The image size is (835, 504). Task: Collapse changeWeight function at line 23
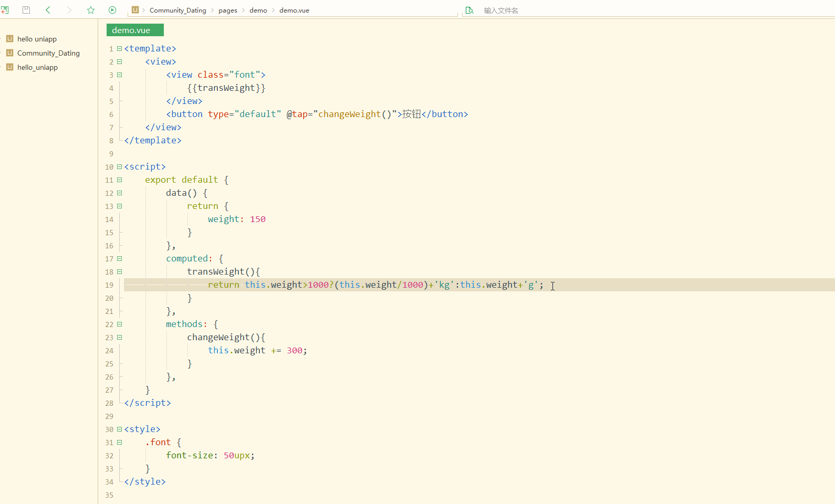click(x=119, y=337)
